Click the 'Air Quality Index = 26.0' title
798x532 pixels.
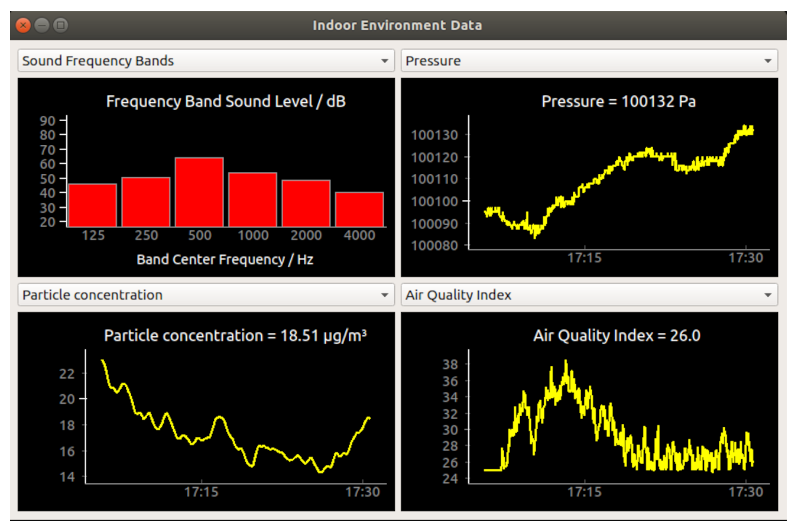point(617,336)
